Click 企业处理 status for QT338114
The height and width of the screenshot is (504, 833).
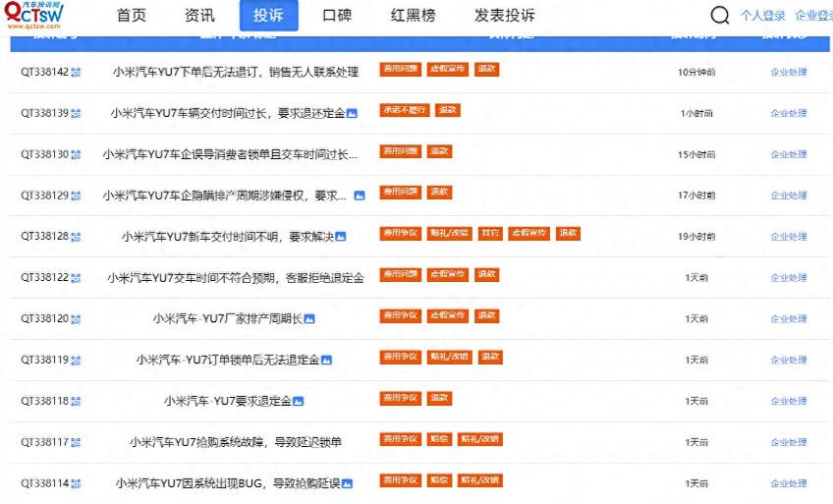coord(789,483)
